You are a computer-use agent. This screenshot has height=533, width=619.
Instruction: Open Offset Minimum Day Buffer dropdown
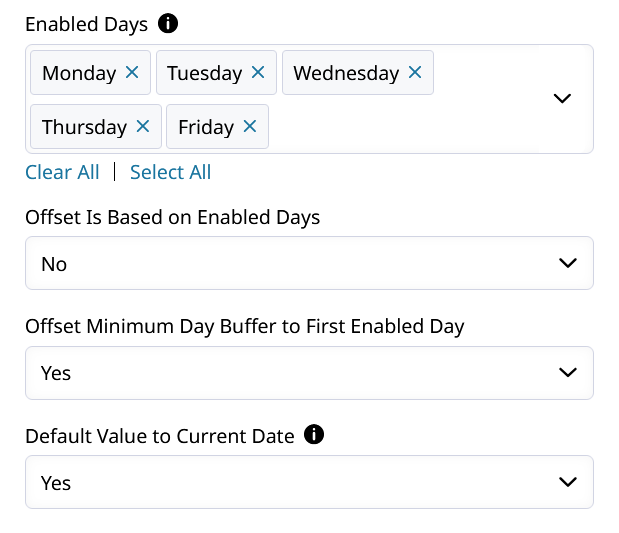click(x=309, y=373)
